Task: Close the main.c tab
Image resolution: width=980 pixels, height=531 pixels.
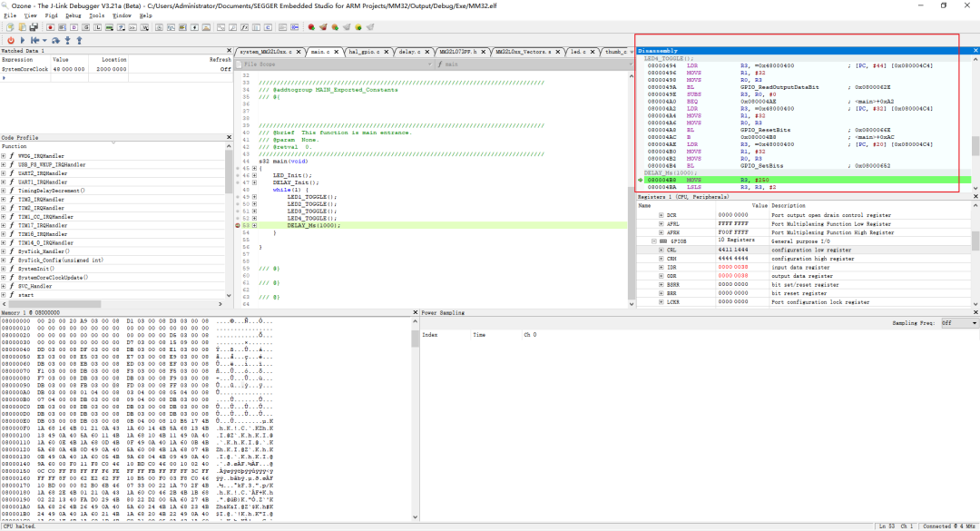Action: tap(337, 52)
